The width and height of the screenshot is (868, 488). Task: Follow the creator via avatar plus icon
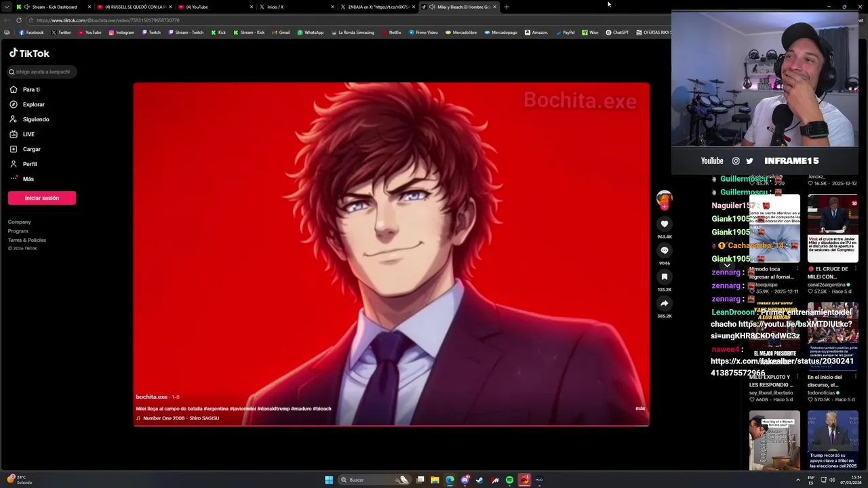pos(665,205)
